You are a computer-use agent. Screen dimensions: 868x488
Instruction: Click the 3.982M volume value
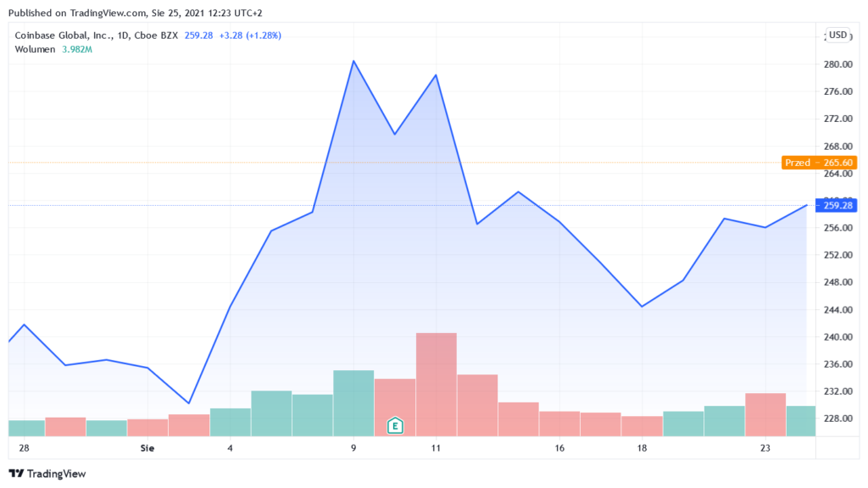pos(77,49)
